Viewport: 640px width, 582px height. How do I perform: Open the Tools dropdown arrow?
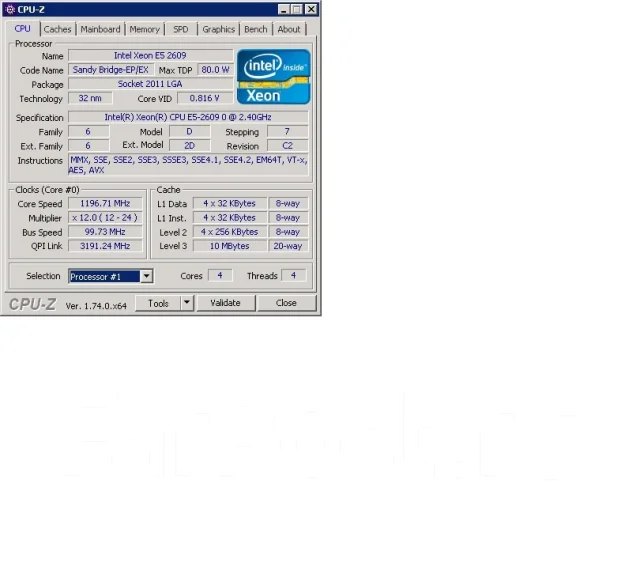coord(187,302)
